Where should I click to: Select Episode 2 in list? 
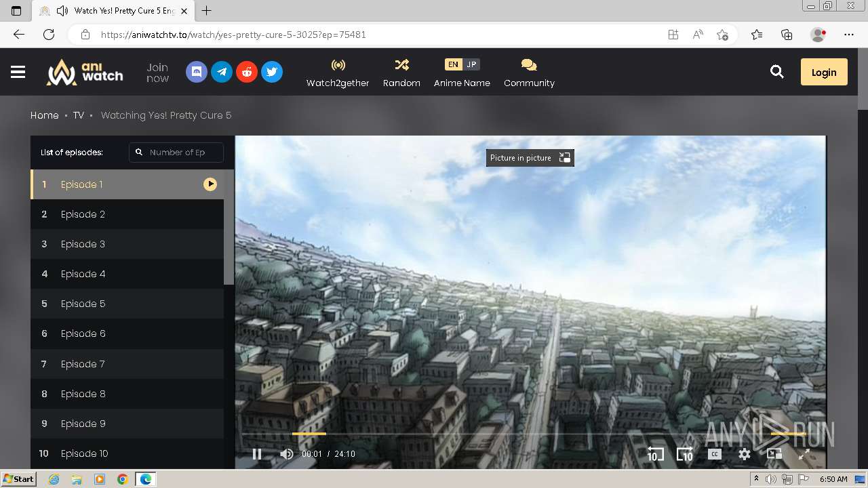coord(127,214)
